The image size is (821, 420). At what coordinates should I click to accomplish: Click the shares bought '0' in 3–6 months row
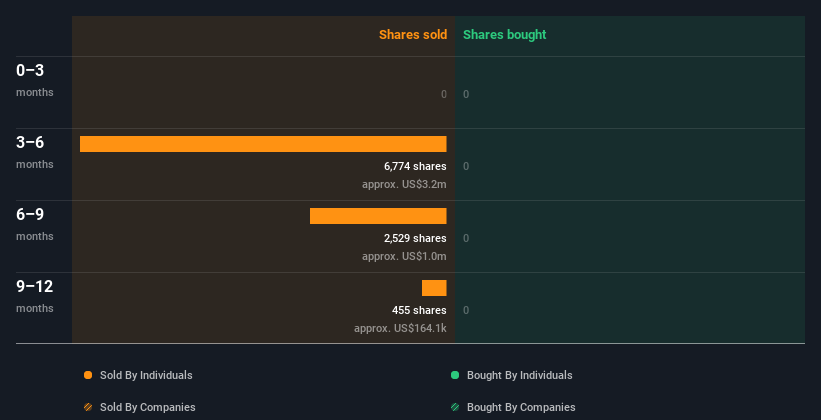tap(466, 166)
